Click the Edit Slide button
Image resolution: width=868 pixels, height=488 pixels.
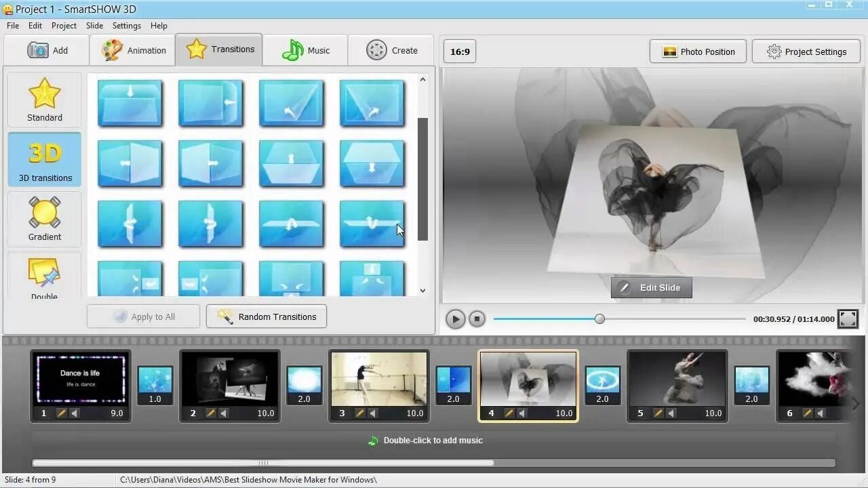[x=651, y=287]
